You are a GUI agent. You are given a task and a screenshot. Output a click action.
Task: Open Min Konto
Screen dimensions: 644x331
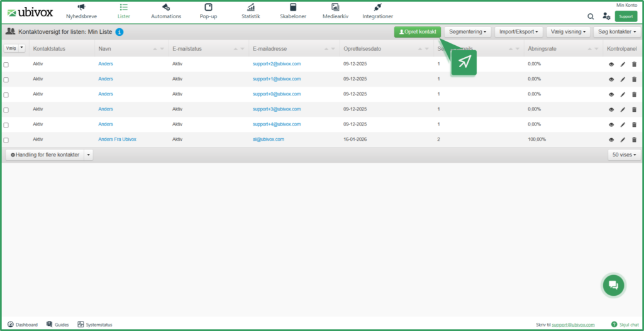click(x=627, y=5)
